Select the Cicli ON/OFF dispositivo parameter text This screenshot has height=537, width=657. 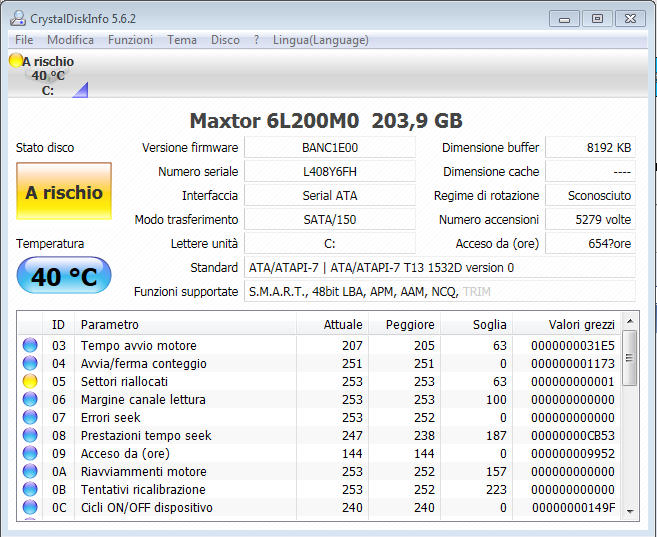tap(147, 508)
